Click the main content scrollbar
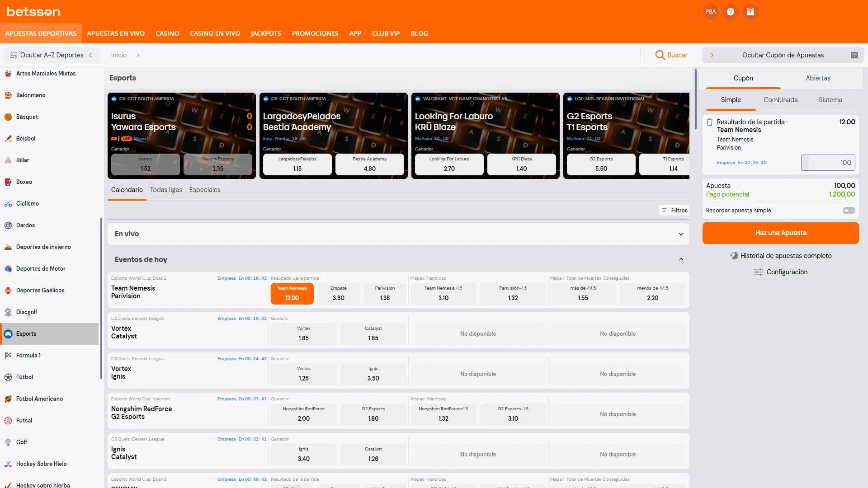The width and height of the screenshot is (868, 488). point(695,99)
